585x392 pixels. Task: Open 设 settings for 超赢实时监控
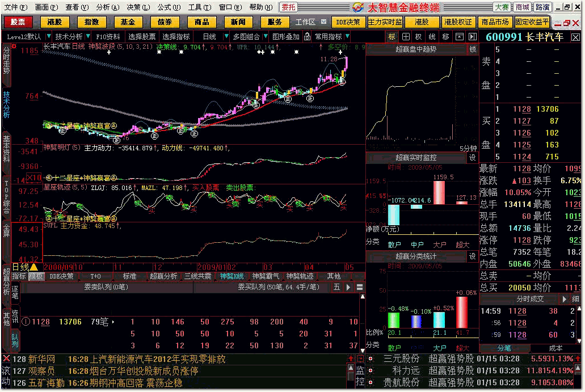pos(472,158)
